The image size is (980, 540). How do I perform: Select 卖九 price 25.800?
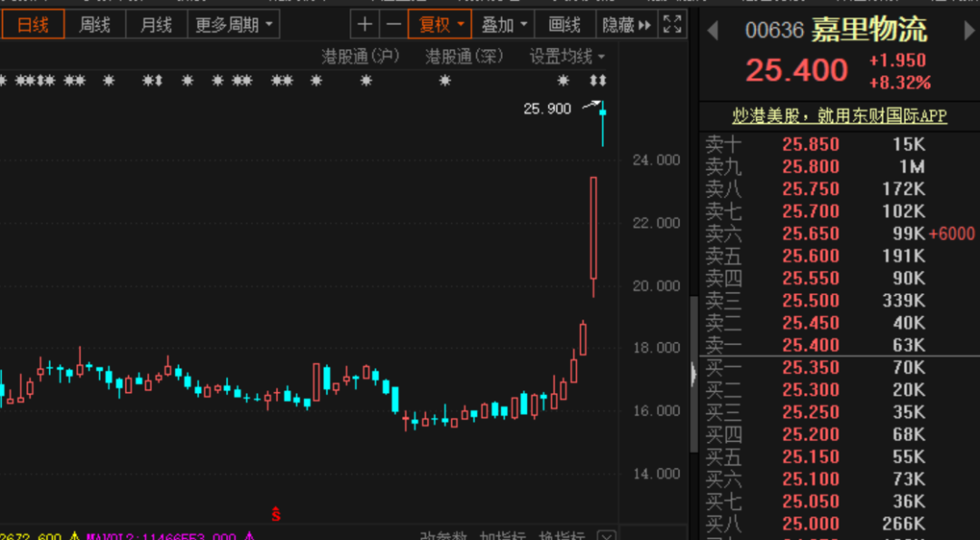click(810, 167)
